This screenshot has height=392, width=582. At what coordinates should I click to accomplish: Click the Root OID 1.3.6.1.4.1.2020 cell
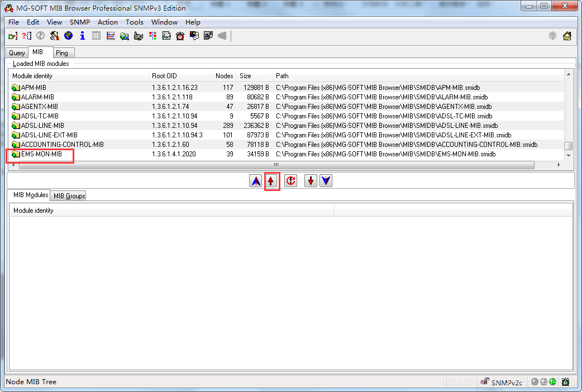[x=174, y=154]
